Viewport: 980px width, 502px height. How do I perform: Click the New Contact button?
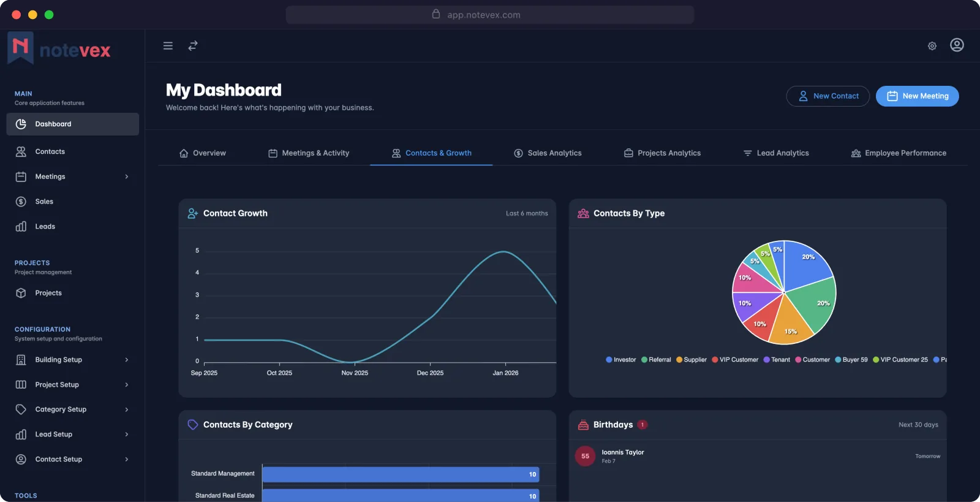pyautogui.click(x=828, y=96)
